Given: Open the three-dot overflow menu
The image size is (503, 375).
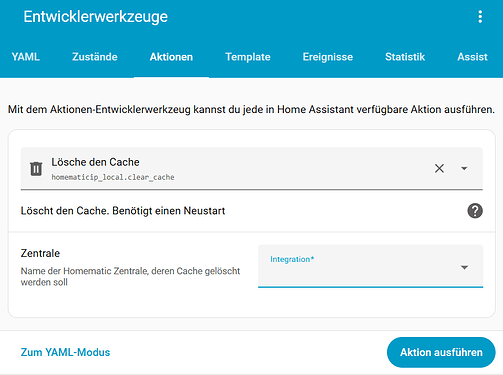Looking at the screenshot, I should (480, 17).
